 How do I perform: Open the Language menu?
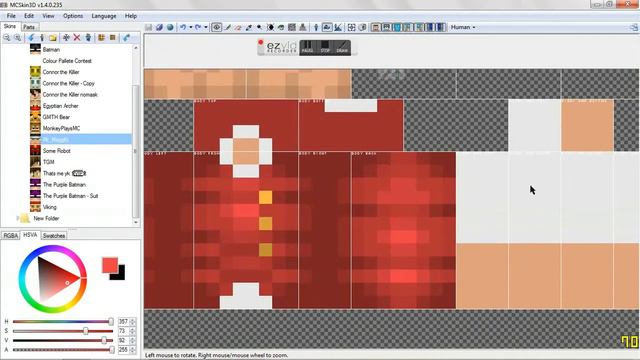click(x=104, y=16)
